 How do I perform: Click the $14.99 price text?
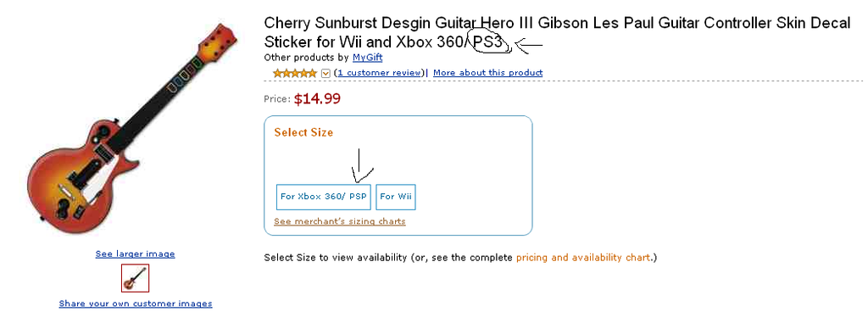317,99
